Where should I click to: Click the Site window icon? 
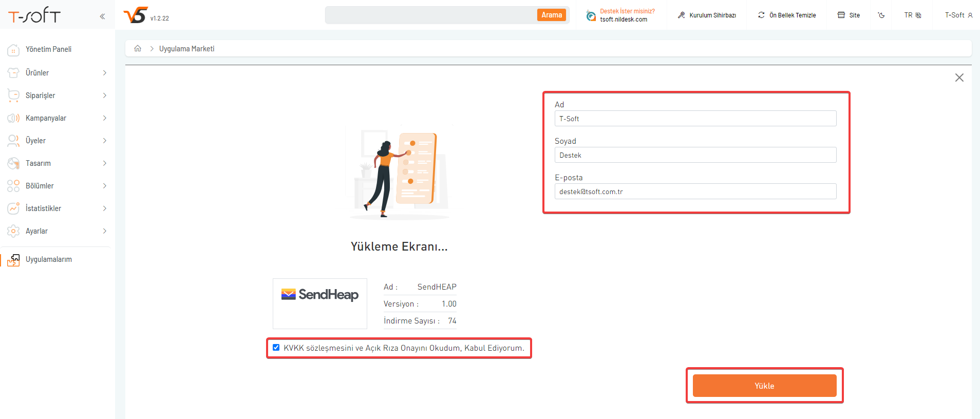tap(841, 15)
